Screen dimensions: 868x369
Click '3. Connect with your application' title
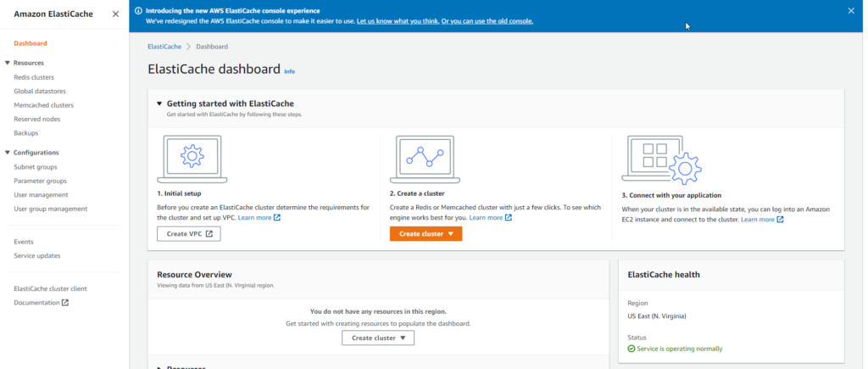click(671, 195)
